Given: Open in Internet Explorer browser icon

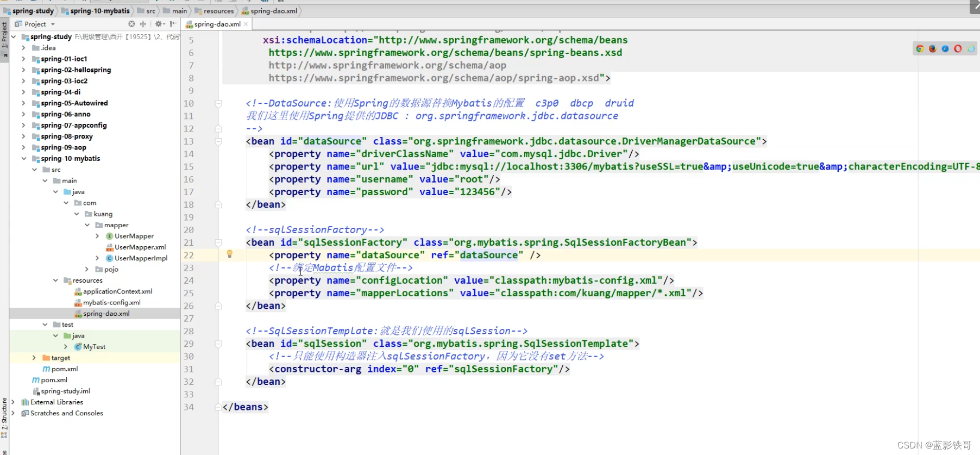Looking at the screenshot, I should coord(971,48).
